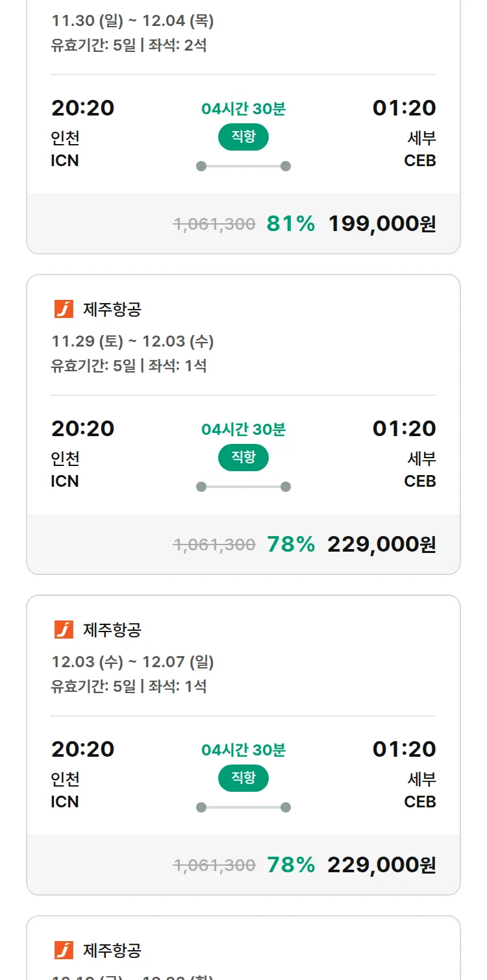The height and width of the screenshot is (980, 487).
Task: Click the route line on the 11.29 flight
Action: click(243, 487)
